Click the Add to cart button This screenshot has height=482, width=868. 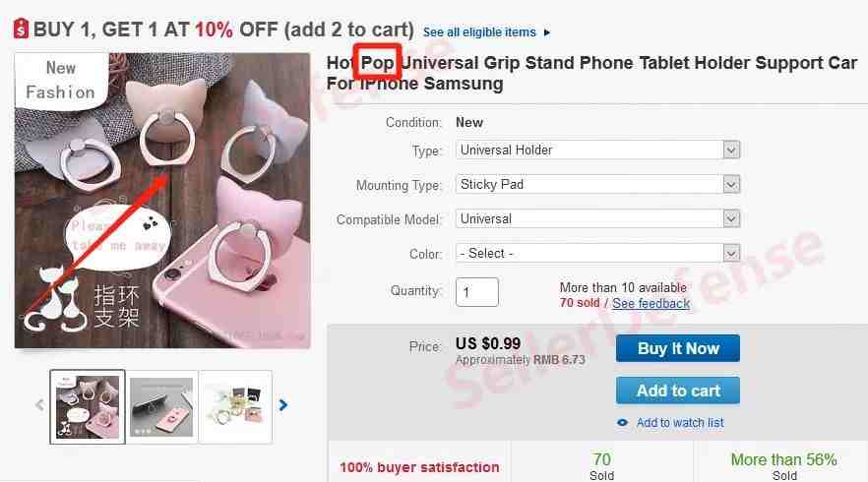[678, 391]
